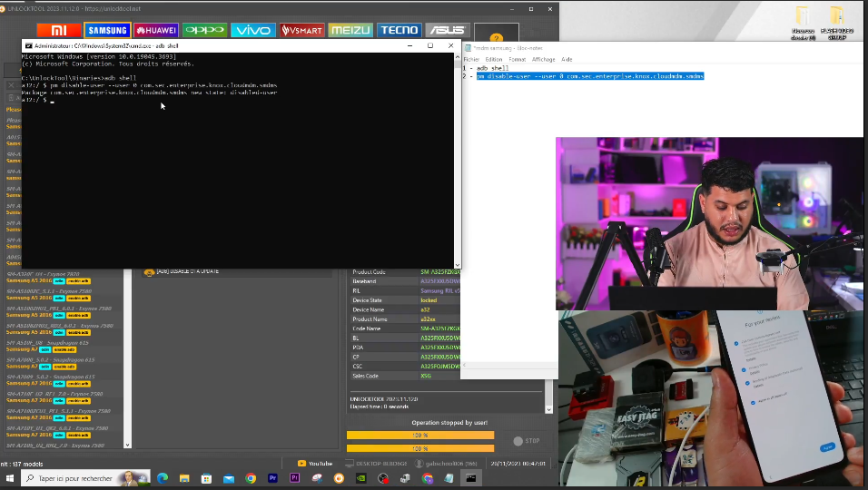This screenshot has height=490, width=868.
Task: Open Adobe Prelude from taskbar
Action: 294,478
